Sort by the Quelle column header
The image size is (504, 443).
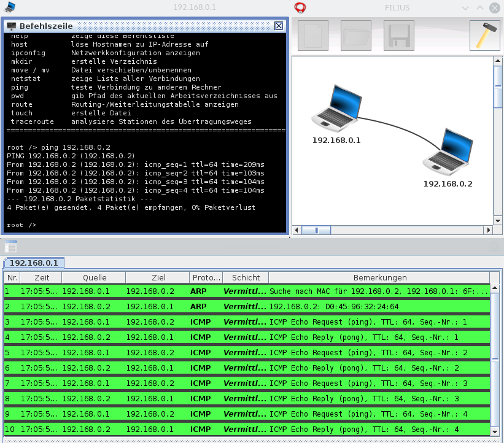pos(94,277)
